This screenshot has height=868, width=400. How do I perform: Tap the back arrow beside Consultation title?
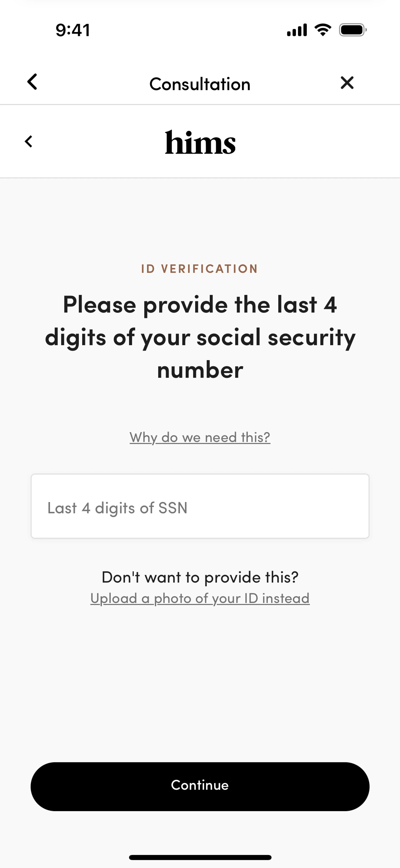pos(32,82)
